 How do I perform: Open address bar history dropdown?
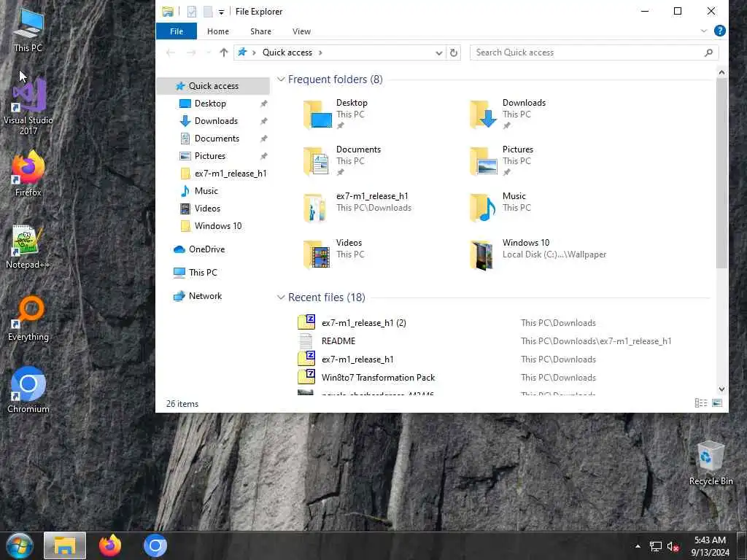click(438, 52)
